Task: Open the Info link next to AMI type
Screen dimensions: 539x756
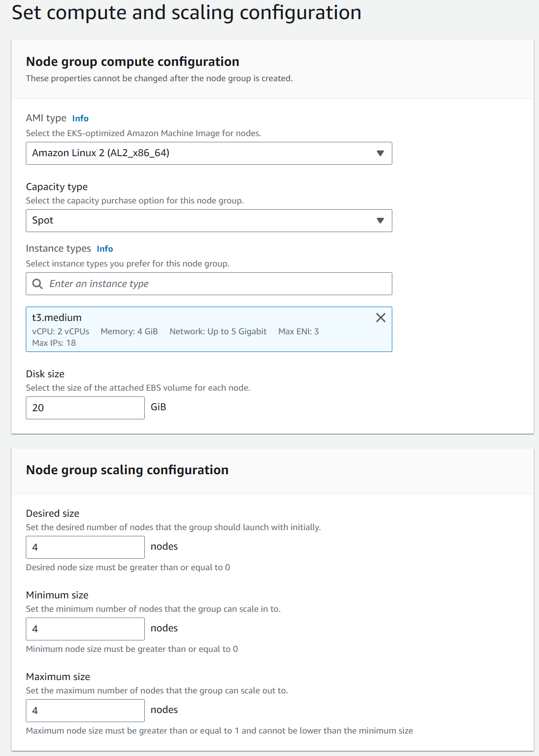Action: coord(80,118)
